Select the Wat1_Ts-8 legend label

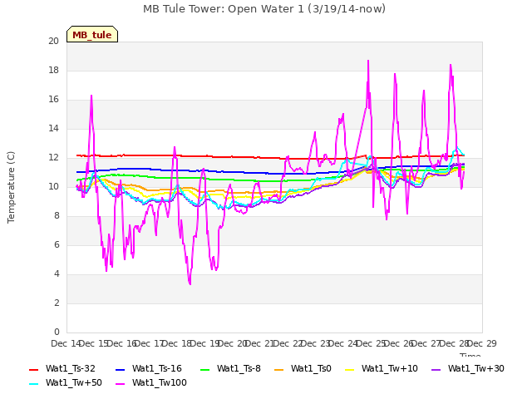click(x=239, y=369)
